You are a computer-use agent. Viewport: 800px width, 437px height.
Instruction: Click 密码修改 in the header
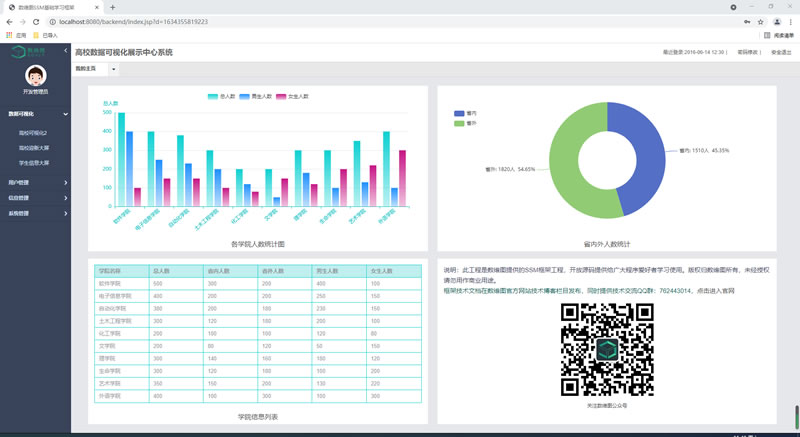748,52
